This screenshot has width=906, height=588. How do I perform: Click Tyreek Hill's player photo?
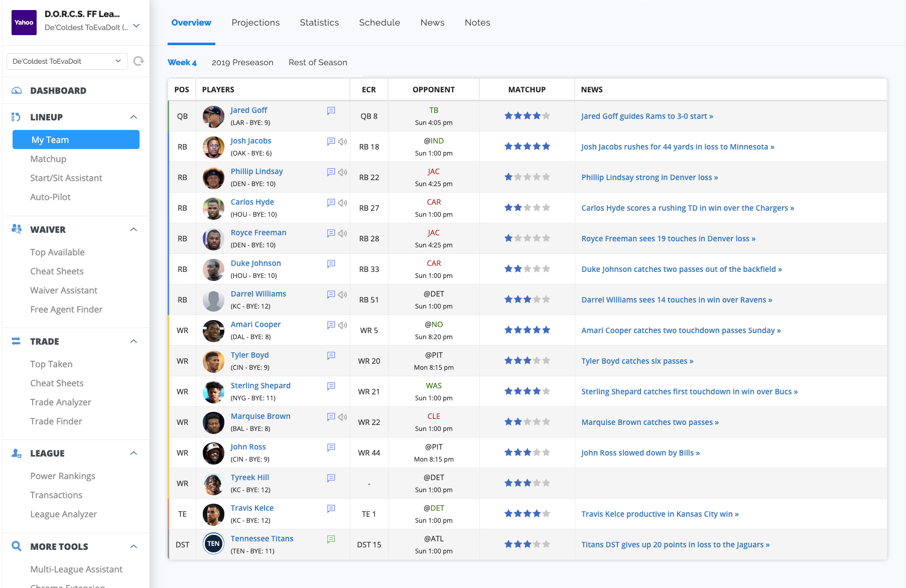[213, 484]
